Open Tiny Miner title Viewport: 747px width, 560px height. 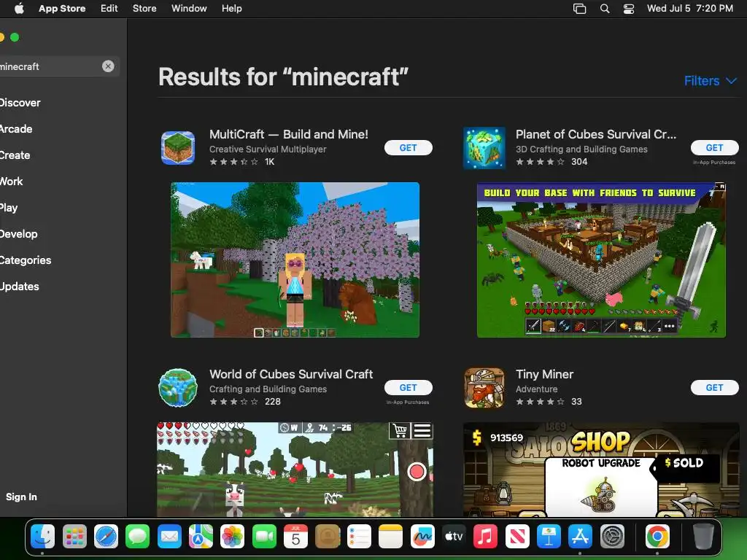tap(544, 374)
